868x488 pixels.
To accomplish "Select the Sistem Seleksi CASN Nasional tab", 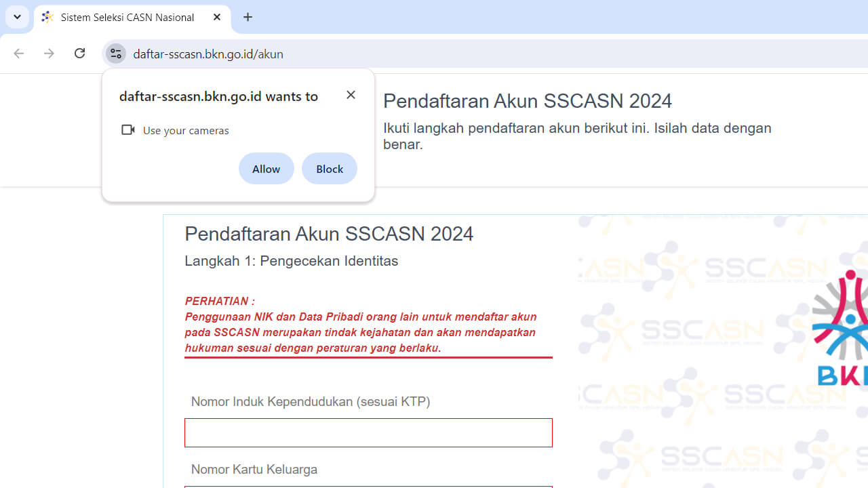I will (132, 18).
